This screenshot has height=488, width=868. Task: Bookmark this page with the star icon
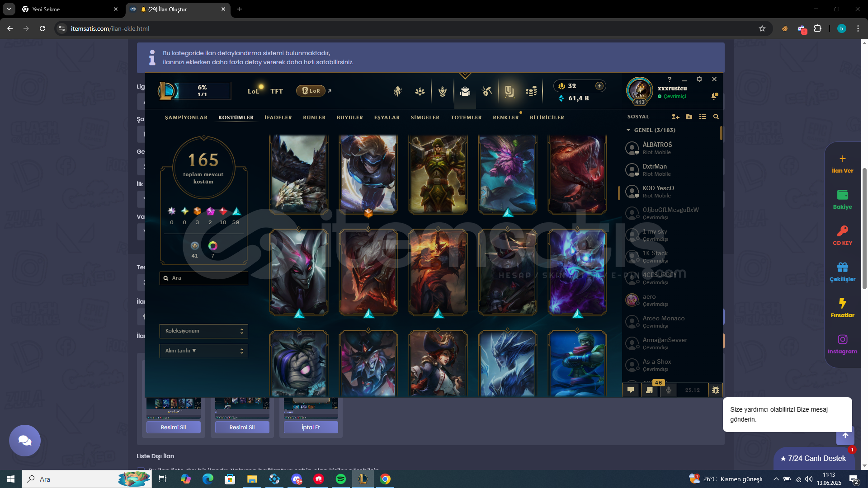tap(762, 28)
